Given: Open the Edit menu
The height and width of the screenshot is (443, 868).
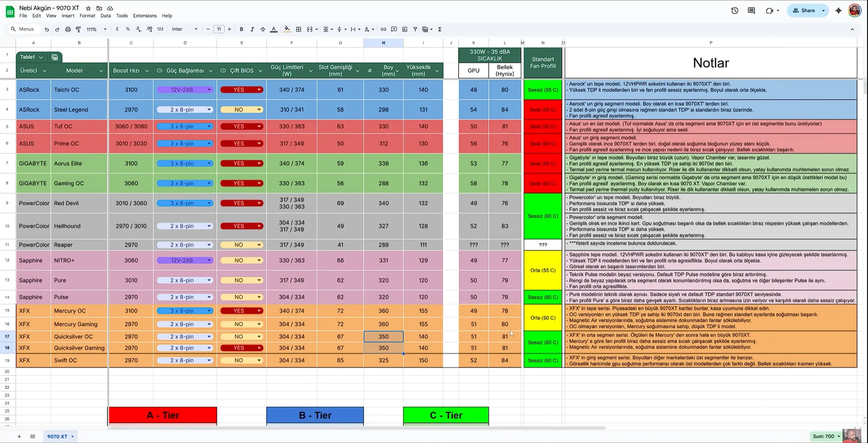Looking at the screenshot, I should 36,16.
